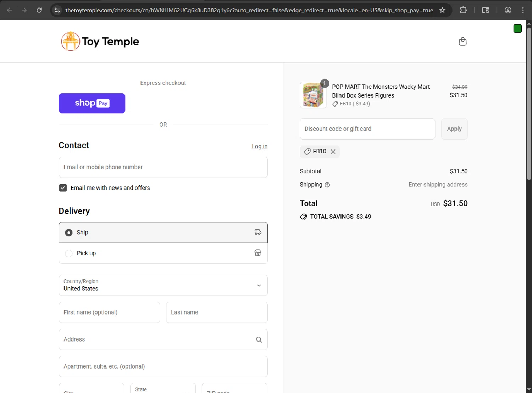Viewport: 532px width, 393px height.
Task: Click the browser address bar URL
Action: tap(249, 10)
